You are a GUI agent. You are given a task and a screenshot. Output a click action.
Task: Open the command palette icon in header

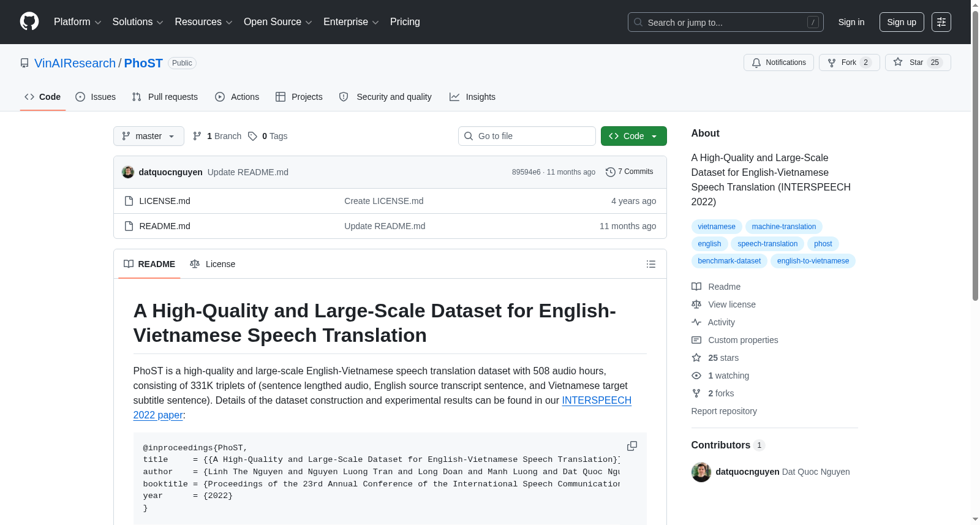(x=941, y=22)
